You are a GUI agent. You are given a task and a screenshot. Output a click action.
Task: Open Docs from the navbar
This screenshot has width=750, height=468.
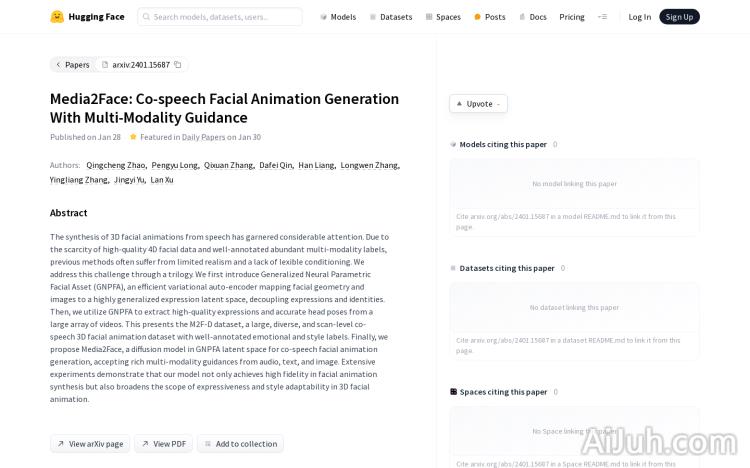[532, 17]
